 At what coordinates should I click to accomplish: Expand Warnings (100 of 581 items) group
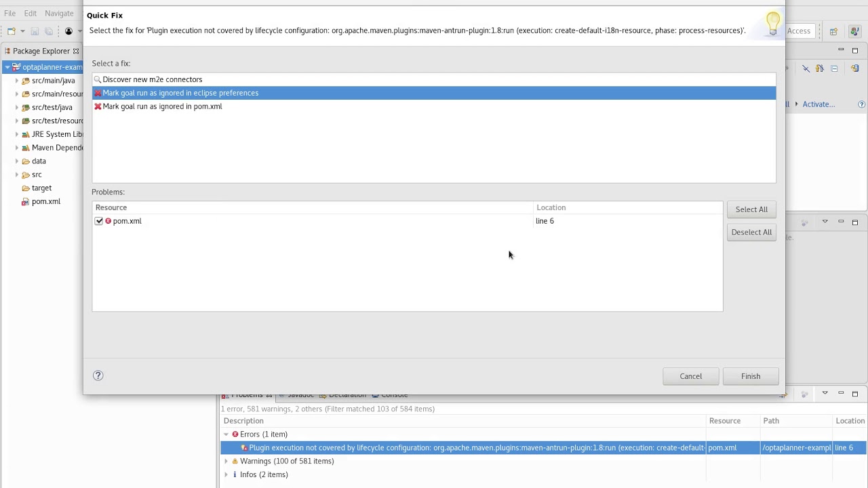pos(226,462)
